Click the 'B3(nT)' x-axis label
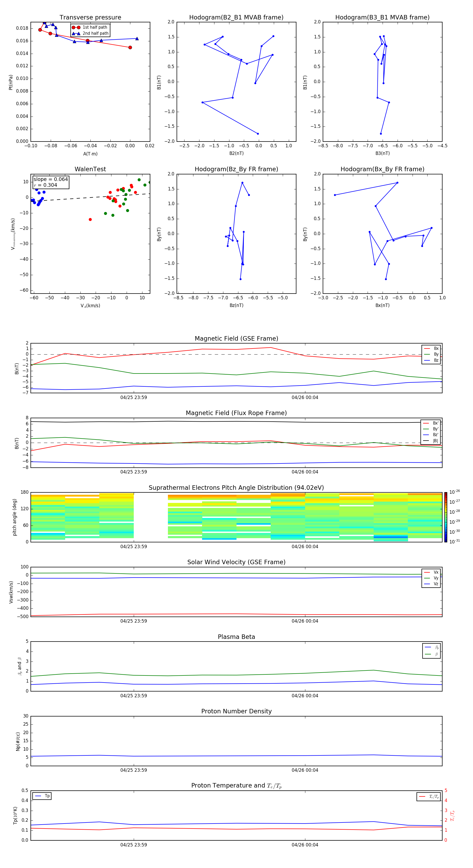 click(382, 153)
